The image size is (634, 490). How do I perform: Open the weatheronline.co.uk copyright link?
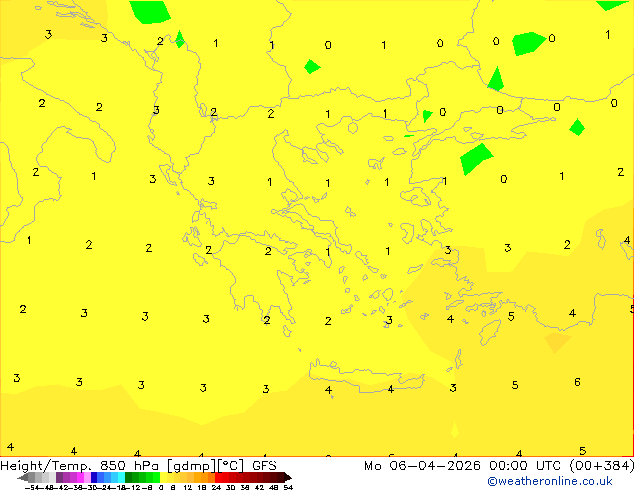(550, 481)
